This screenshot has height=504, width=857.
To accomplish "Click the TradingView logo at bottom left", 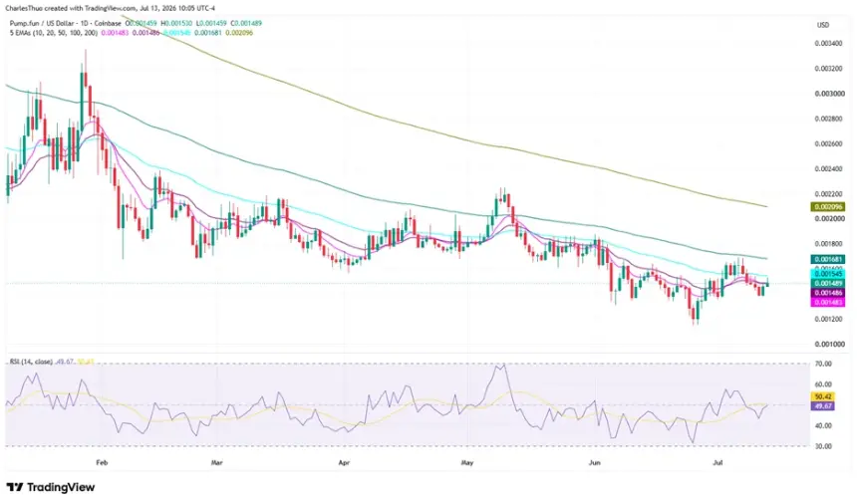I will [50, 487].
